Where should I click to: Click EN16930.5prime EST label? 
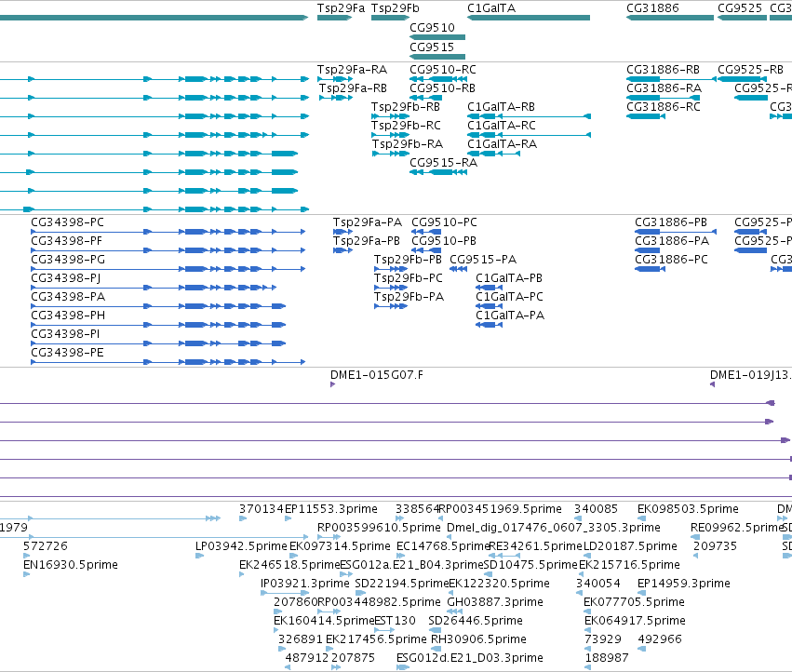(71, 565)
